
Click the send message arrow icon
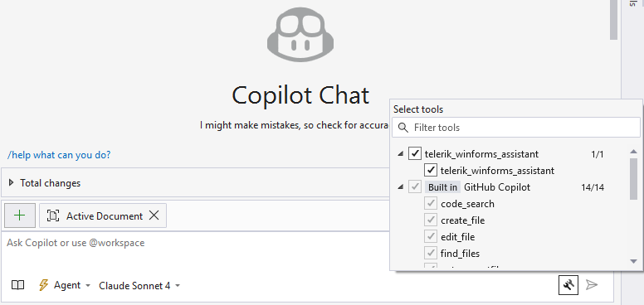pos(592,285)
